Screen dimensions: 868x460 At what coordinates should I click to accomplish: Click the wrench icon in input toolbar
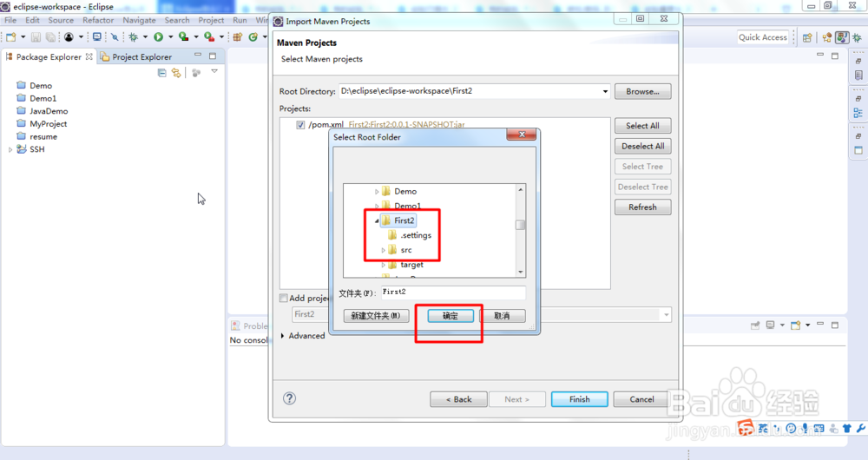[860, 428]
